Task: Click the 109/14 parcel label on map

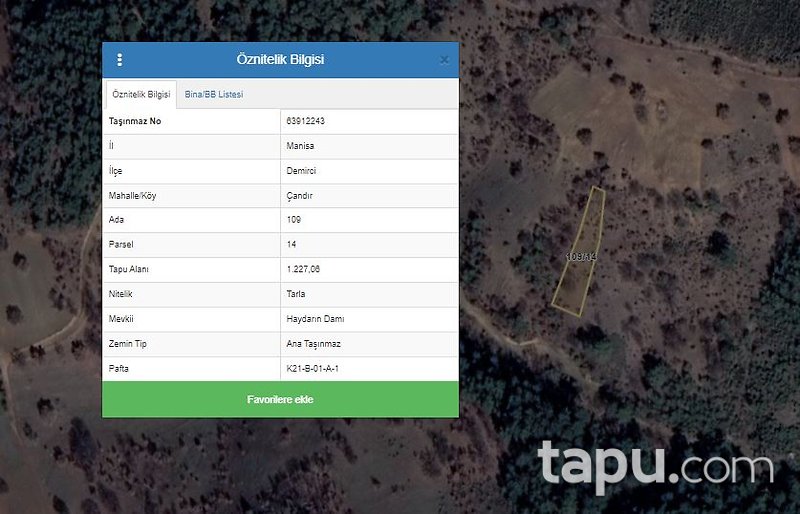Action: [x=581, y=257]
